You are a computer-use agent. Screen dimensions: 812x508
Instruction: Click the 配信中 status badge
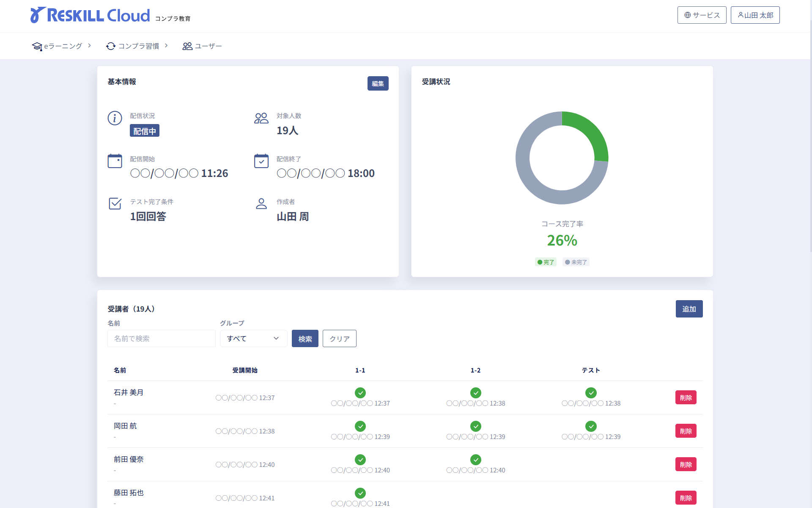(145, 131)
